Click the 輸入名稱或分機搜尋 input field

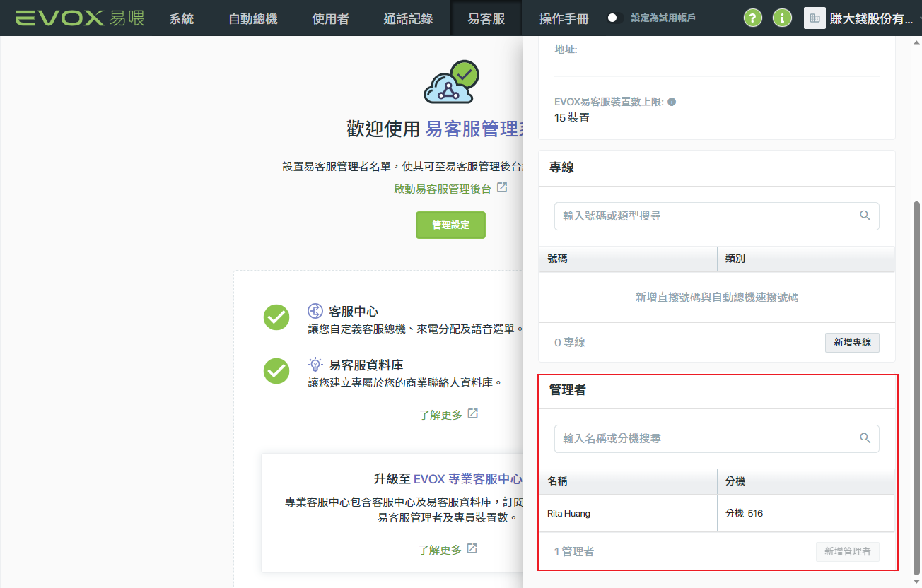(702, 439)
